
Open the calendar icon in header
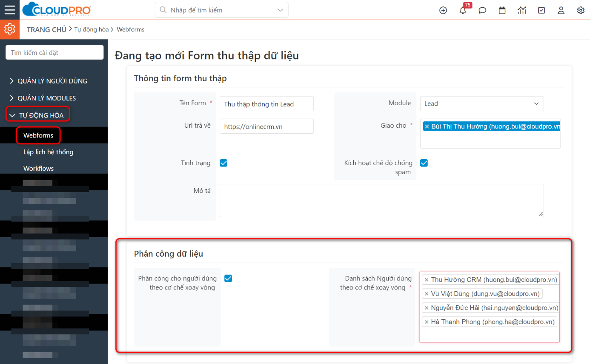coord(502,10)
